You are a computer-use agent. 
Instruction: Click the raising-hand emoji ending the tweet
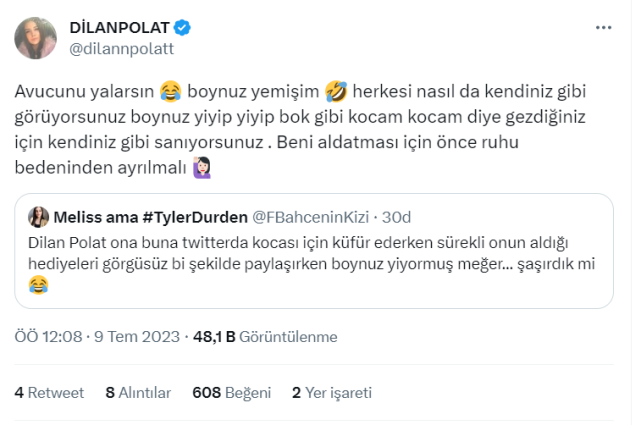(203, 170)
